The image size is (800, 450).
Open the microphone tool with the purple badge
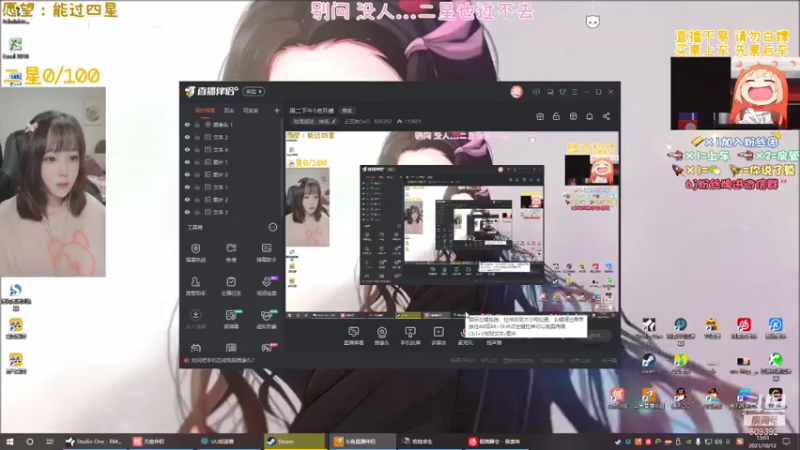266,286
